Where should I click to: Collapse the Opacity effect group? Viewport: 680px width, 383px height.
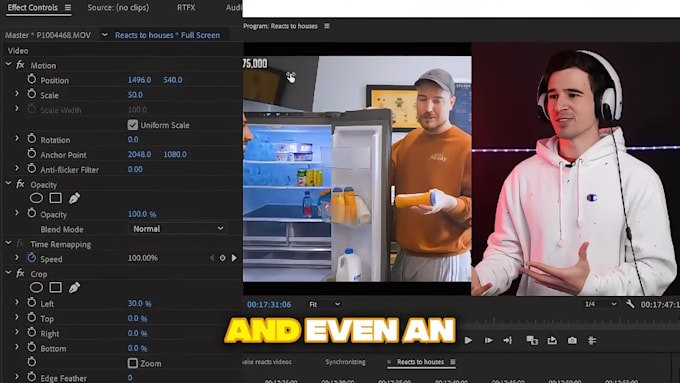click(x=8, y=183)
